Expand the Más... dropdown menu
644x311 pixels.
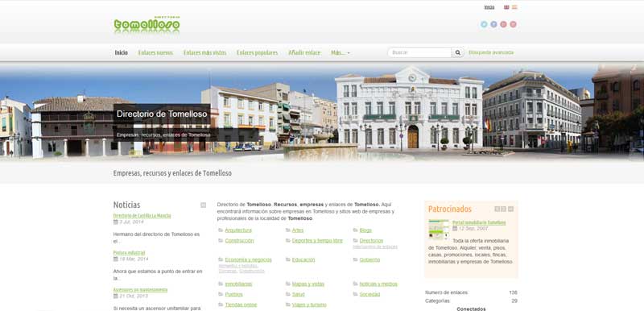pyautogui.click(x=341, y=53)
